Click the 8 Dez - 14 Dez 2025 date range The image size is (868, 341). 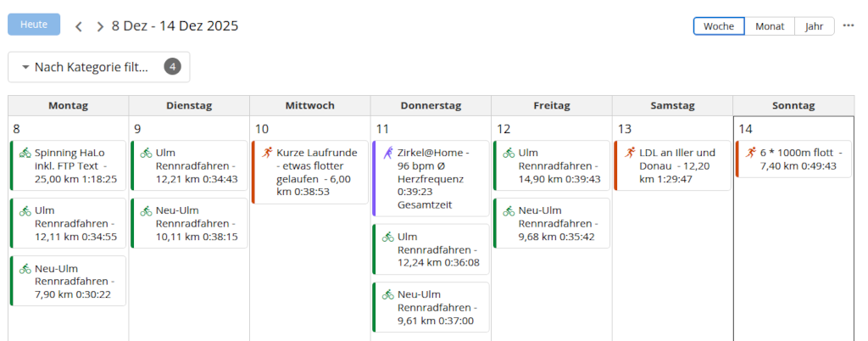pyautogui.click(x=175, y=25)
